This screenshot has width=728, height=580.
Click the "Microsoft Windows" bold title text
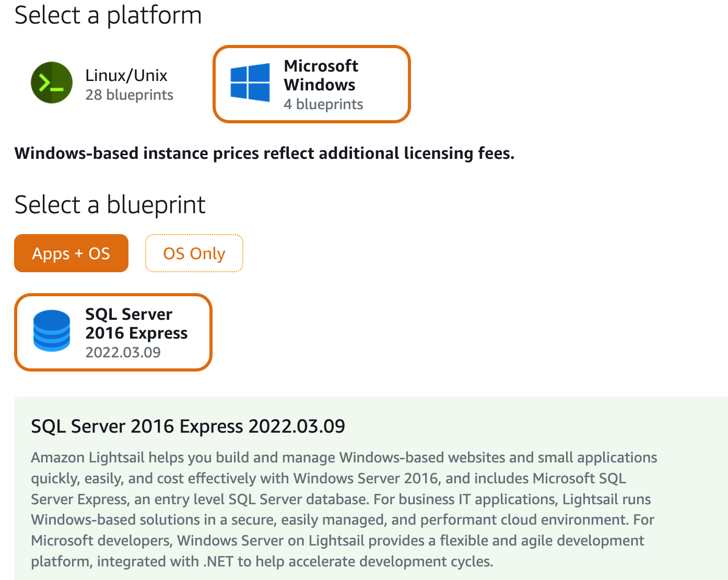(320, 75)
